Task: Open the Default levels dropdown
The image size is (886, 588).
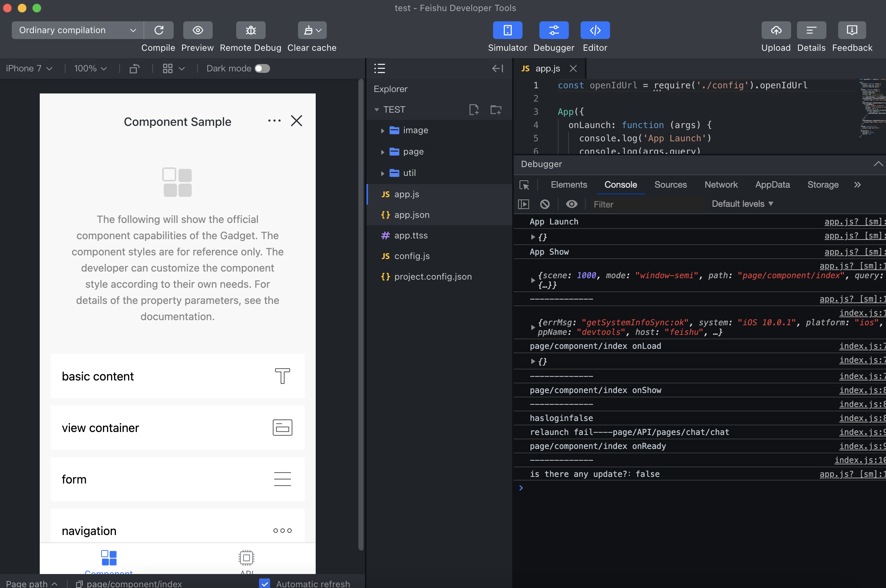Action: click(743, 204)
